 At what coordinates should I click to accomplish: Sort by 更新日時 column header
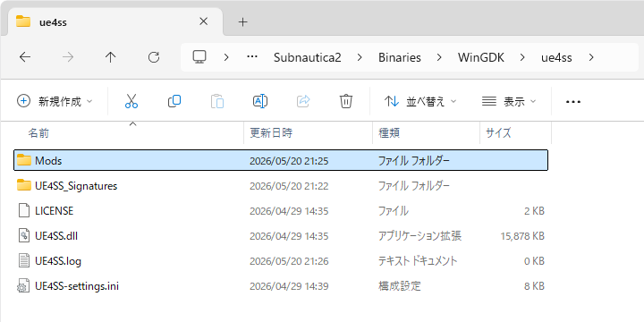[271, 132]
